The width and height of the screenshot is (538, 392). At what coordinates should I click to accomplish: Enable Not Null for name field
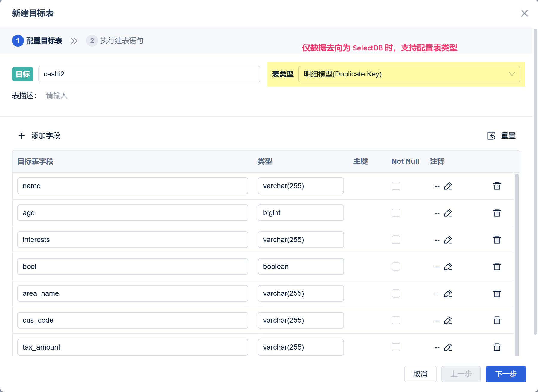click(x=396, y=186)
